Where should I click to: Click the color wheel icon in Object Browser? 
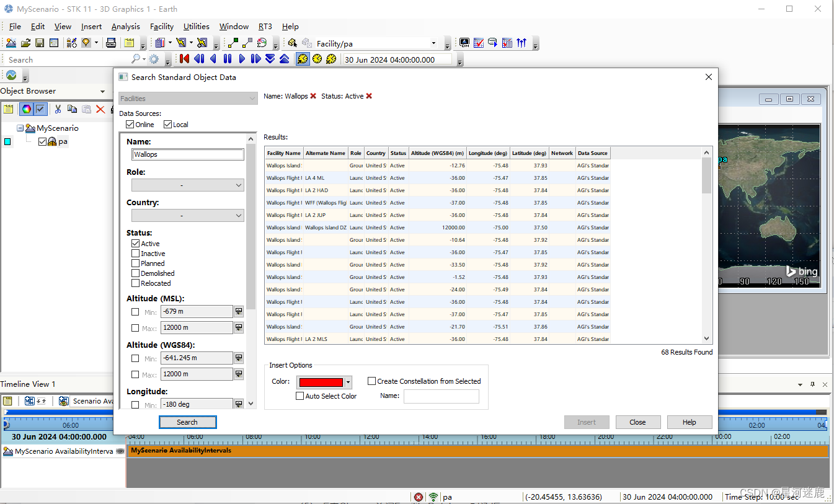point(26,109)
